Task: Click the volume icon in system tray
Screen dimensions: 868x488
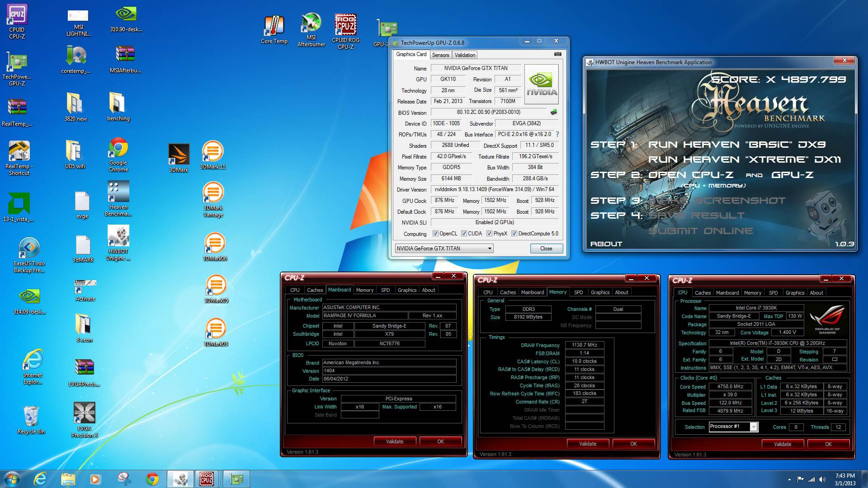Action: (x=821, y=479)
